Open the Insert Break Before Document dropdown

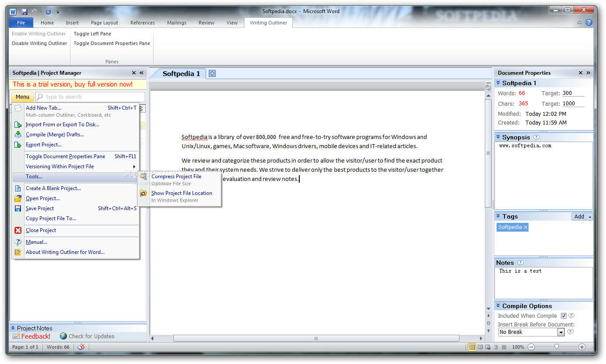[x=561, y=332]
